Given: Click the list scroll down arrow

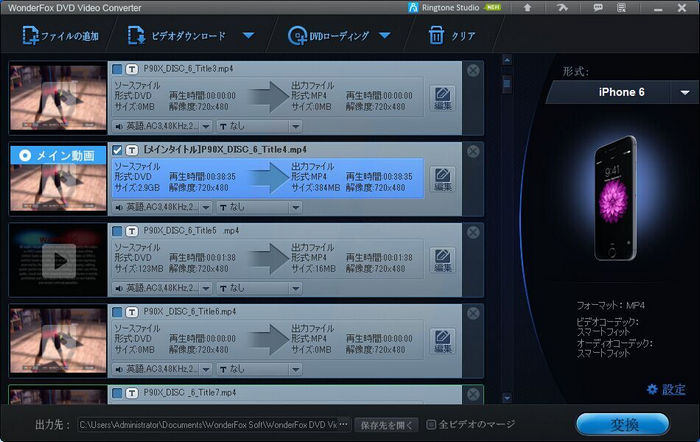Looking at the screenshot, I should [507, 397].
